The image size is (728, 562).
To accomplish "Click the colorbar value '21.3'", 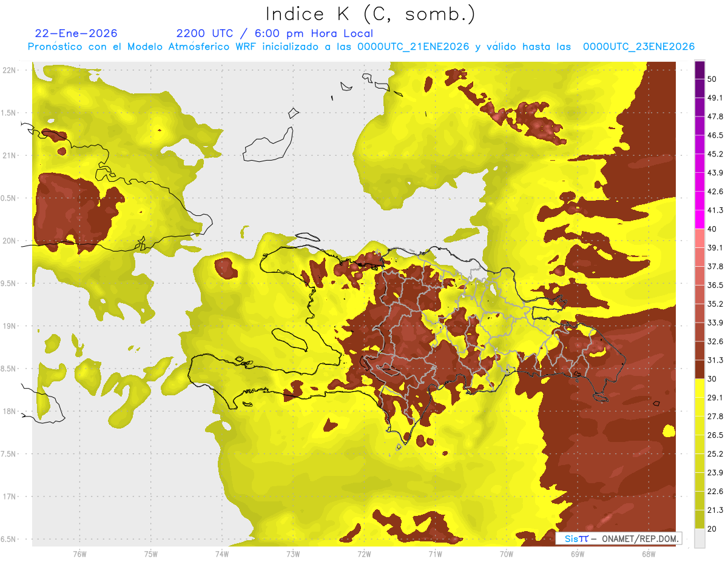I will (x=715, y=510).
